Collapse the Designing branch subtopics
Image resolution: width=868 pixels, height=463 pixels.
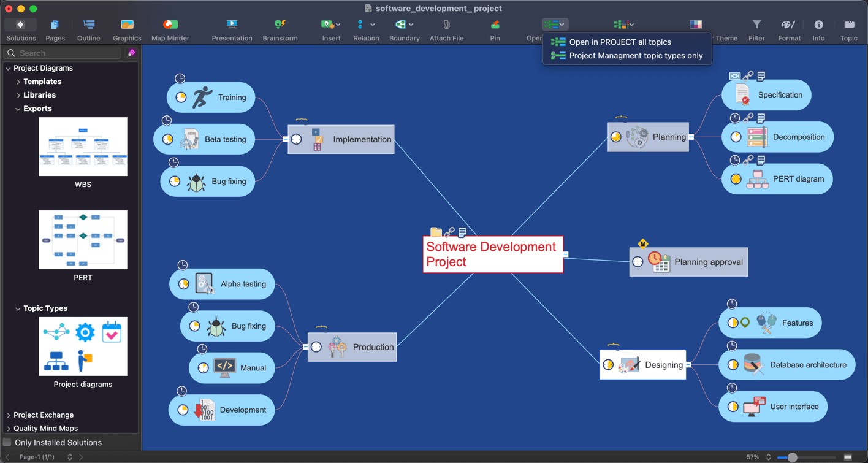click(688, 365)
